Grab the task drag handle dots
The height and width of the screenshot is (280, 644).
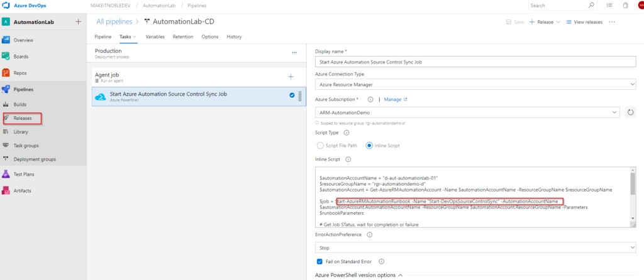point(300,96)
